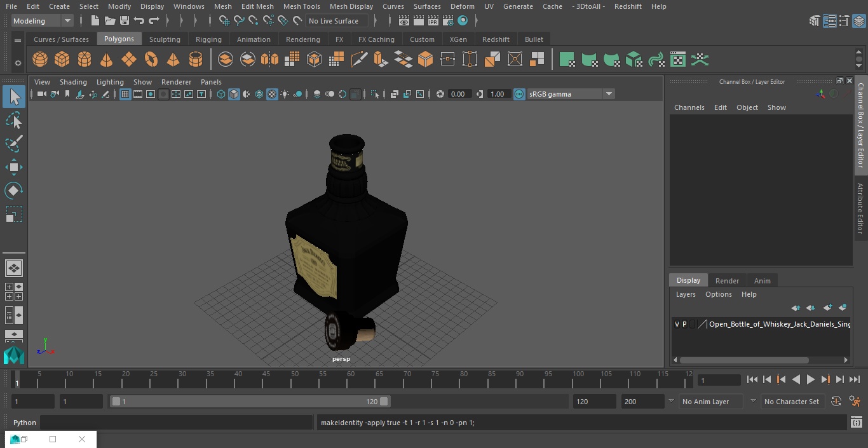Open a scene with the folder icon
This screenshot has height=448, width=868.
point(110,21)
